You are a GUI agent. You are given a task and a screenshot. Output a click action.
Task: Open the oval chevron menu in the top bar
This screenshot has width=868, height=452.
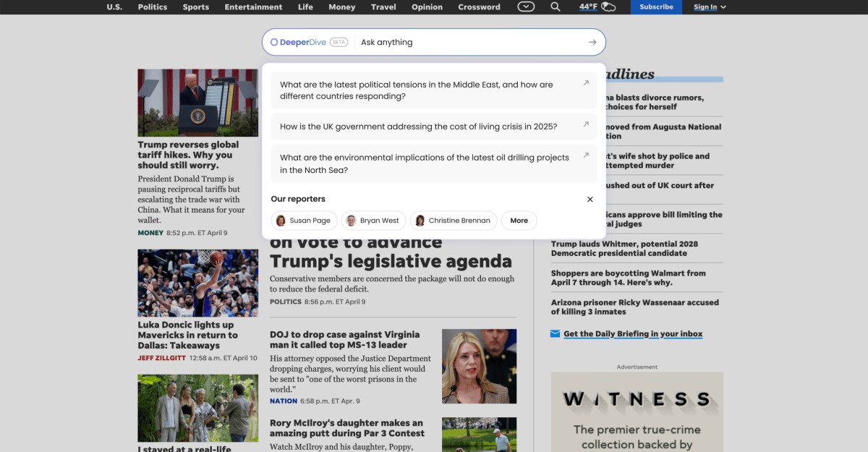pyautogui.click(x=526, y=7)
